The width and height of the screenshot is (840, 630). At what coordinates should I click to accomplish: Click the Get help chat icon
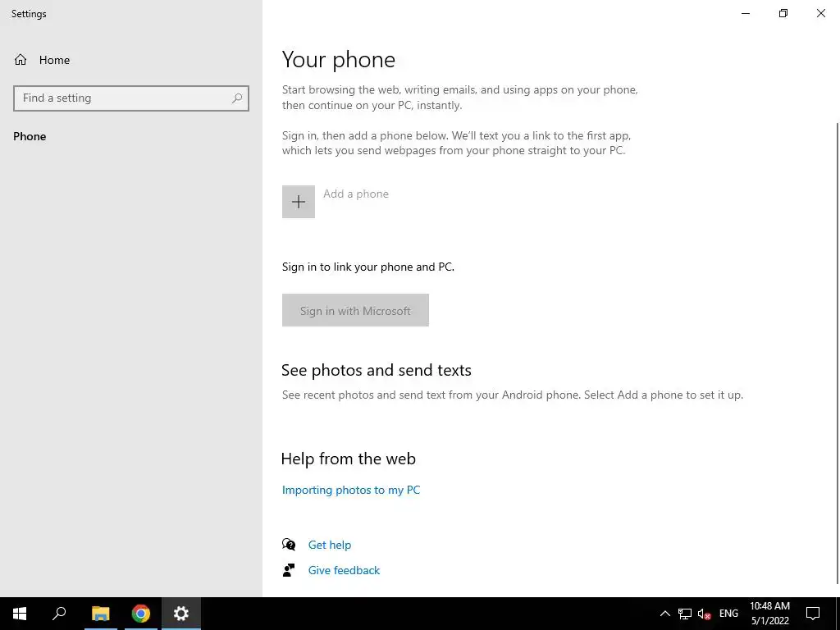point(289,545)
